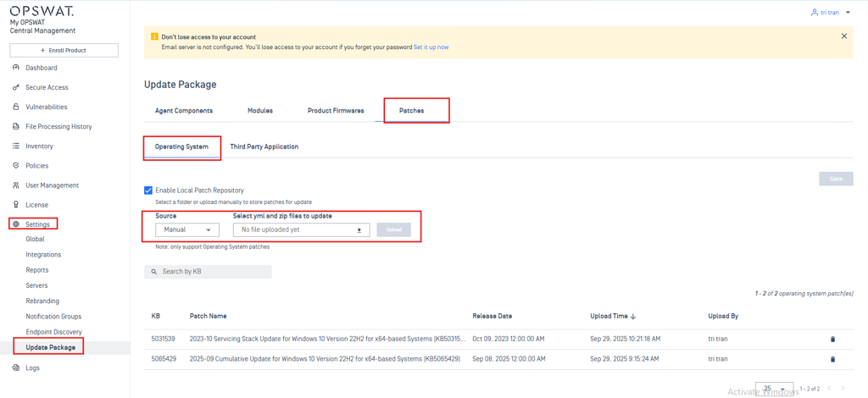This screenshot has width=868, height=398.
Task: Open the Dashboard page from the sidebar
Action: 41,68
